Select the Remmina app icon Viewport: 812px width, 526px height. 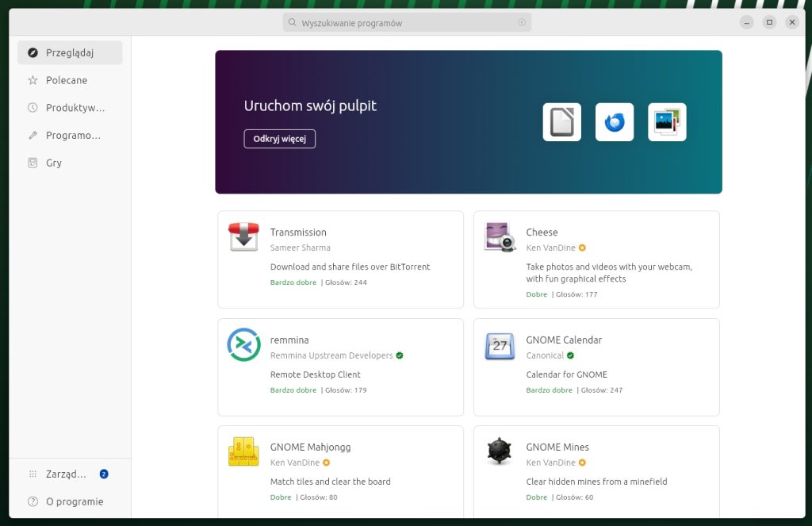pyautogui.click(x=243, y=344)
